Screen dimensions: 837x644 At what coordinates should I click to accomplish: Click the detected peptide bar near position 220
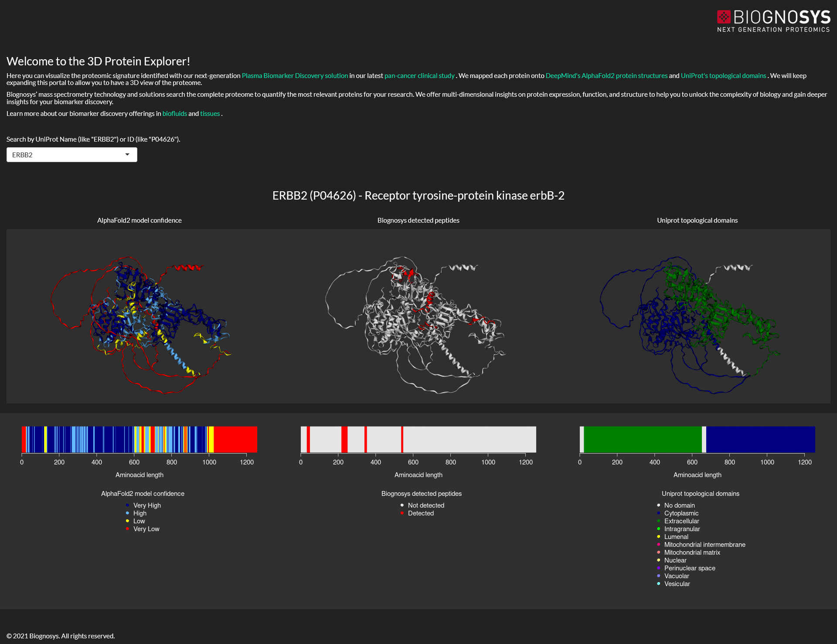(344, 440)
